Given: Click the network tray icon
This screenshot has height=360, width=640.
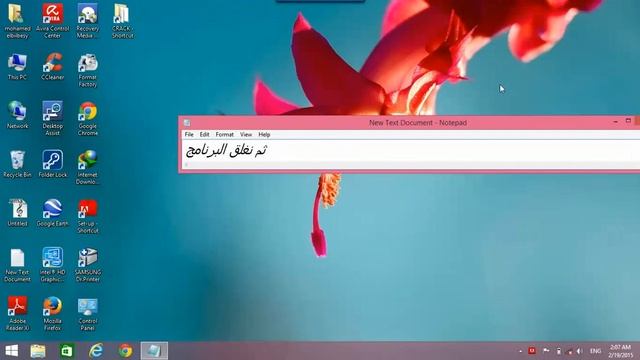Looking at the screenshot, I should pos(570,351).
